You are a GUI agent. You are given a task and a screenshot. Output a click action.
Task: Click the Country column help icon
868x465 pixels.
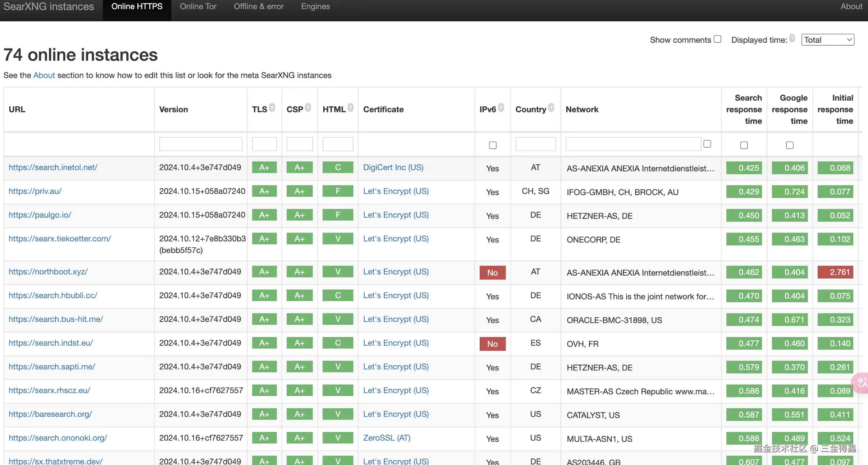(x=551, y=107)
